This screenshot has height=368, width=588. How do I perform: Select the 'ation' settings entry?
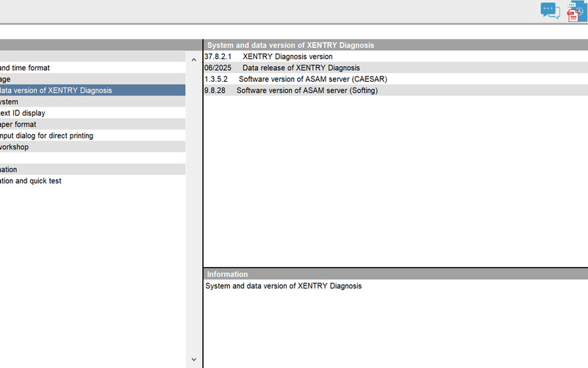pyautogui.click(x=93, y=169)
